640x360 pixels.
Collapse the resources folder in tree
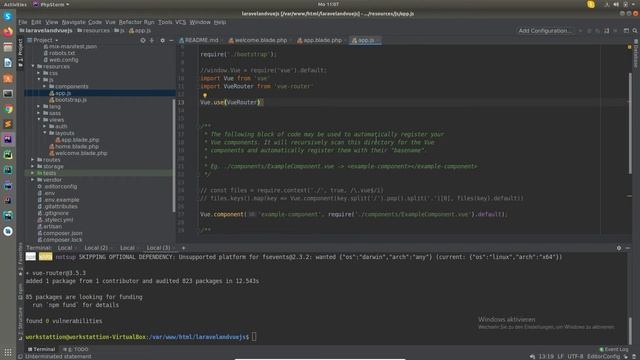pyautogui.click(x=33, y=66)
